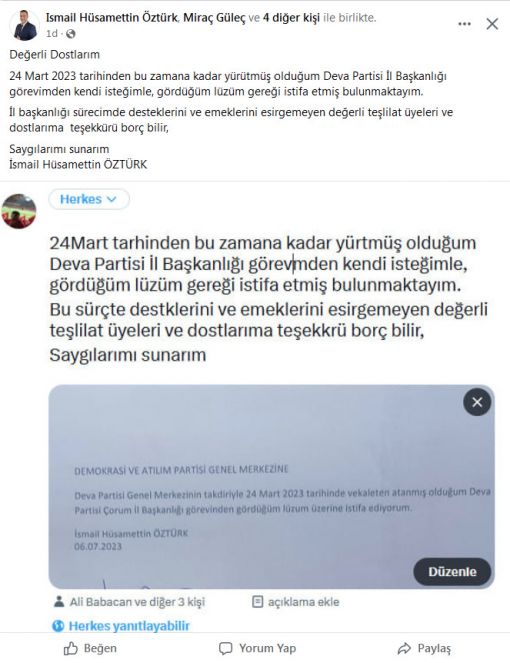Click the globe icon beside Herkes yanıtlayabilir
The image size is (510, 663).
58,626
